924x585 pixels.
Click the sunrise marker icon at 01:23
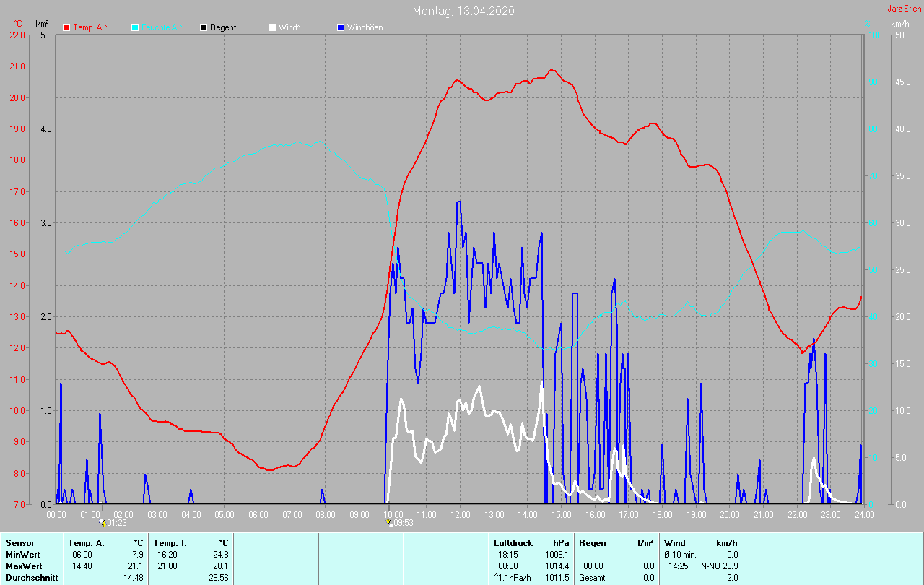[x=102, y=521]
